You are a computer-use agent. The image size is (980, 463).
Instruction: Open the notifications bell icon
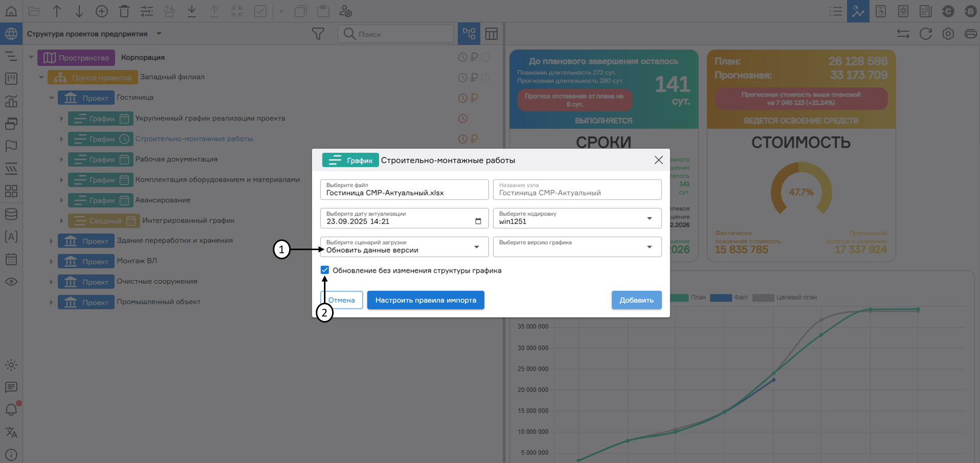[11, 409]
